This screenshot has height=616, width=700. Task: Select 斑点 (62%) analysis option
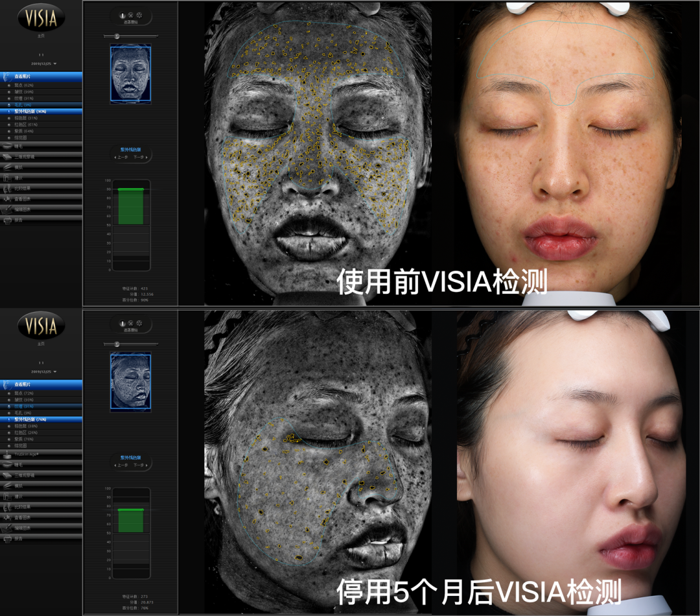pos(41,85)
